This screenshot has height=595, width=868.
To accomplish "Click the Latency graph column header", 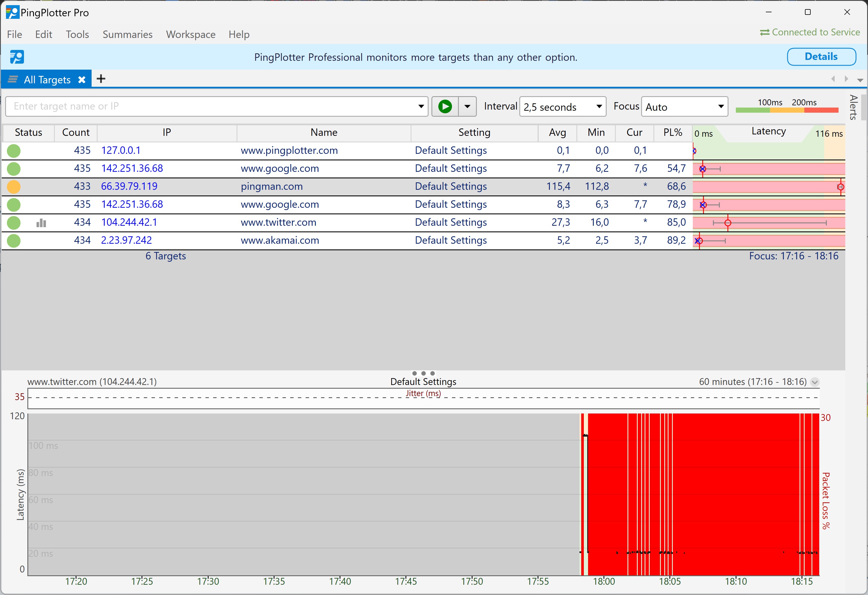I will coord(769,132).
